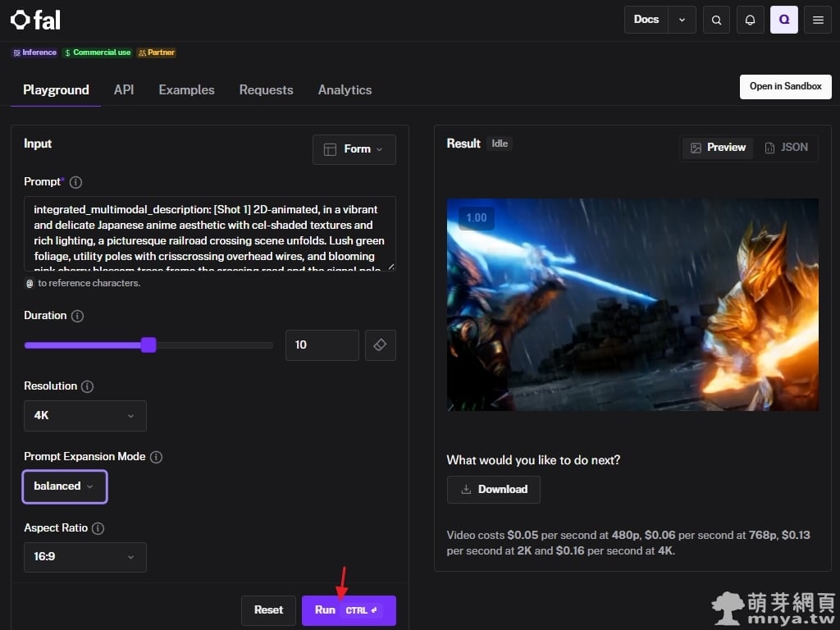The height and width of the screenshot is (630, 840).
Task: Select the JSON result view
Action: point(786,148)
